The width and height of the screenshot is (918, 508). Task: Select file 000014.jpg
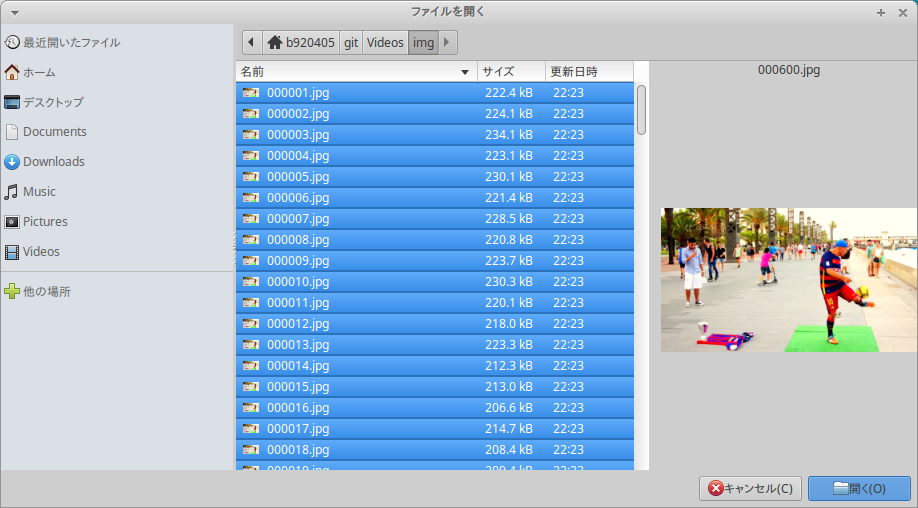click(435, 366)
